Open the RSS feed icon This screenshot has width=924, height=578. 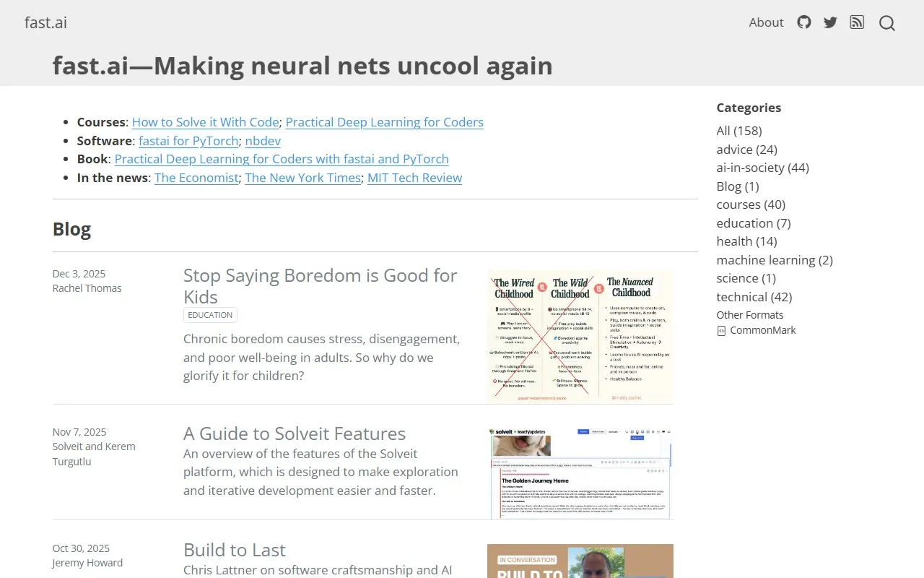point(857,22)
